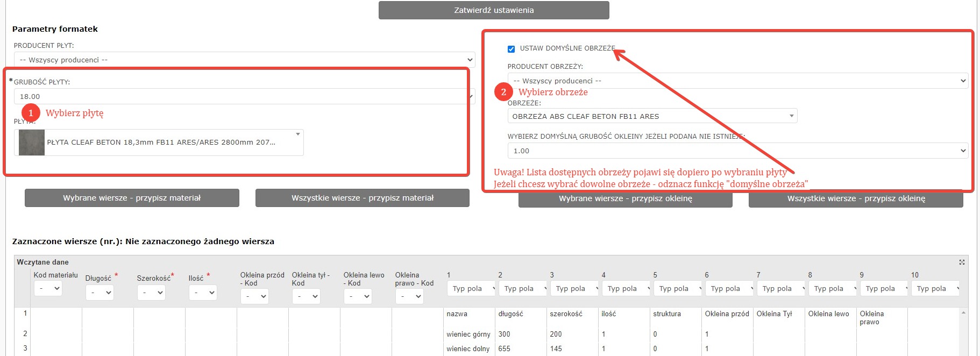Open the 'Kod materiału' column dropdown

tap(48, 289)
